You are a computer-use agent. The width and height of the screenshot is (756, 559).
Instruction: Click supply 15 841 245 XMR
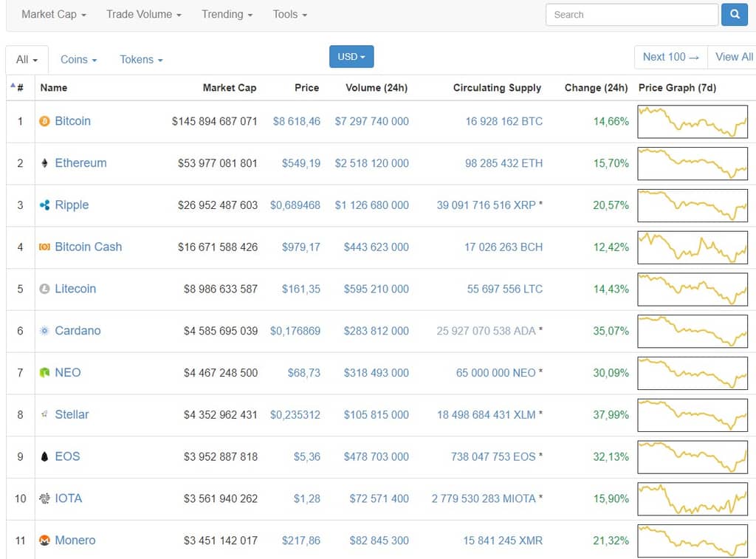click(503, 541)
